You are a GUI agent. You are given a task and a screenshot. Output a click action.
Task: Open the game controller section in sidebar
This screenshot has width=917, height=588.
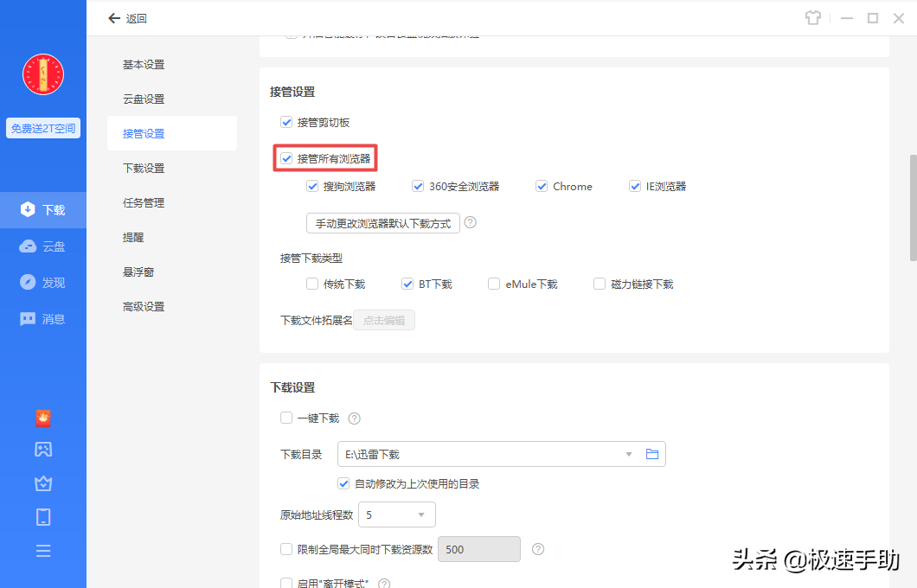point(43,449)
